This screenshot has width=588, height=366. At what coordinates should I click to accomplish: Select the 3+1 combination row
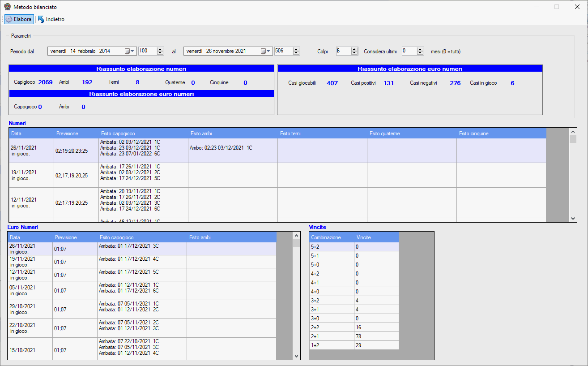[x=354, y=310]
